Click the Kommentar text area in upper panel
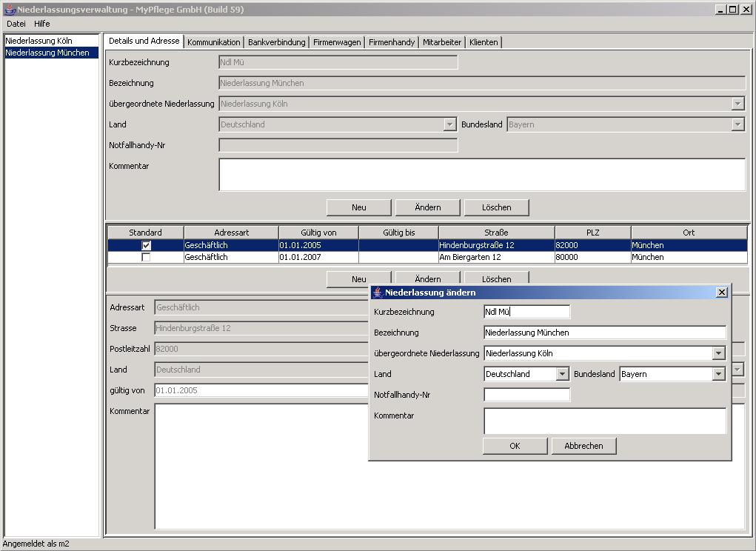Image resolution: width=756 pixels, height=551 pixels. [x=482, y=175]
